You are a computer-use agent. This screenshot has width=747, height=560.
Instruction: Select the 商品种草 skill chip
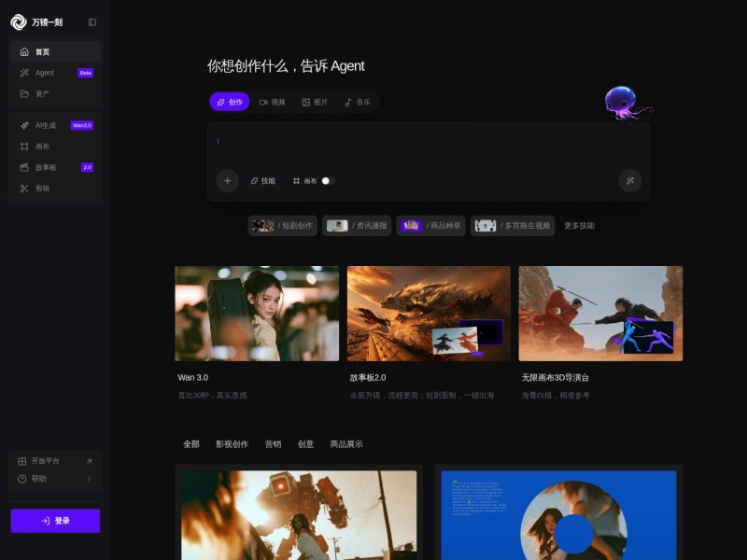(430, 226)
